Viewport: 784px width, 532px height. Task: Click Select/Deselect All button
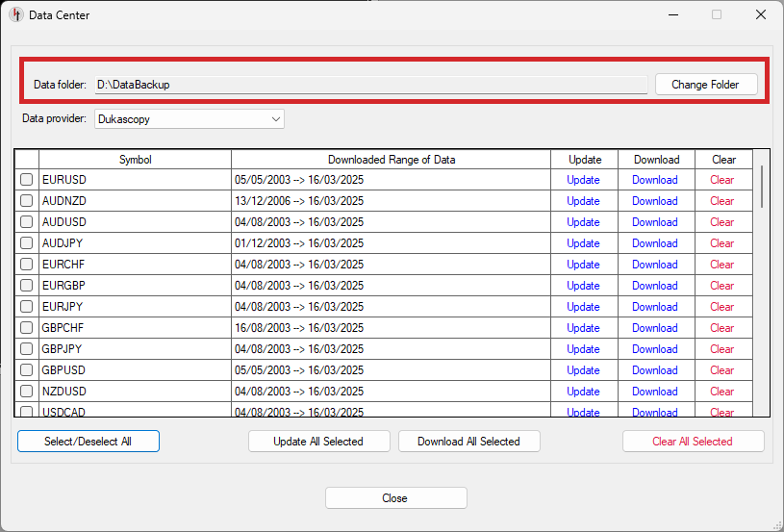tap(89, 441)
